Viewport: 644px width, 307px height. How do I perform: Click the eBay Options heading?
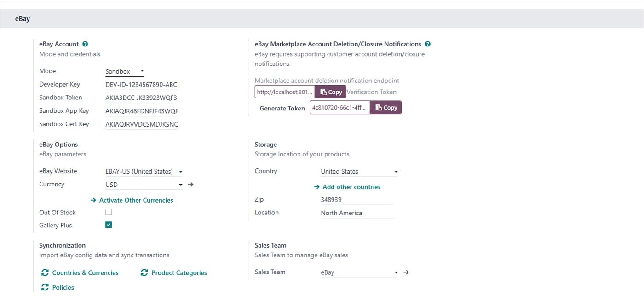tap(58, 145)
